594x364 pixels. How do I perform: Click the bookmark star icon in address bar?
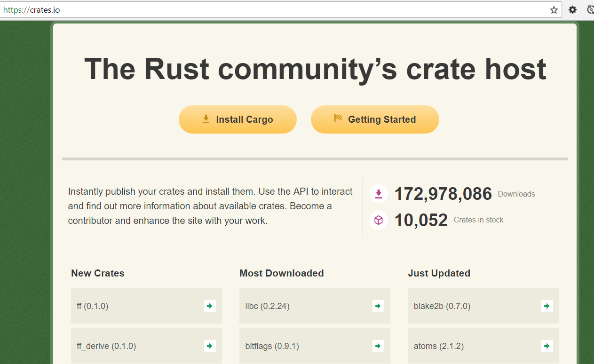click(x=554, y=10)
